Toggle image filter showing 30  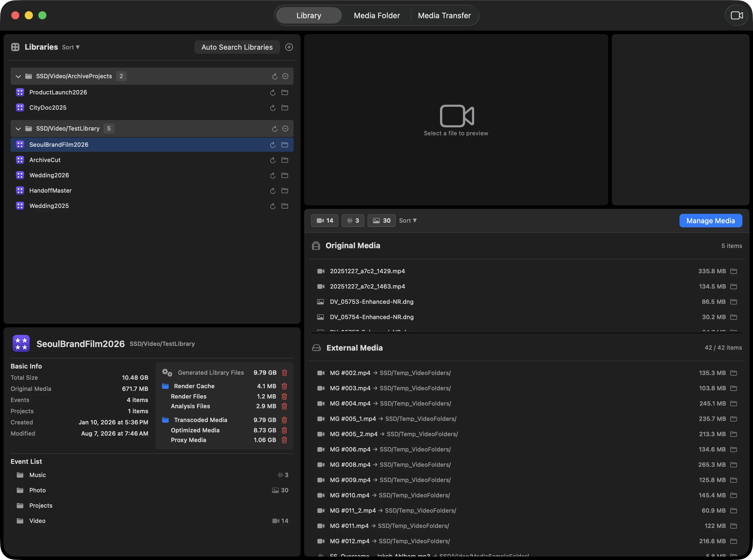coord(382,221)
